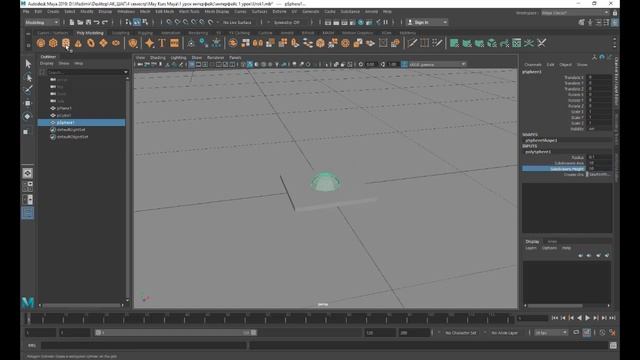This screenshot has width=640, height=360.
Task: Switch to the Poly Modeling shelf tab
Action: [90, 33]
